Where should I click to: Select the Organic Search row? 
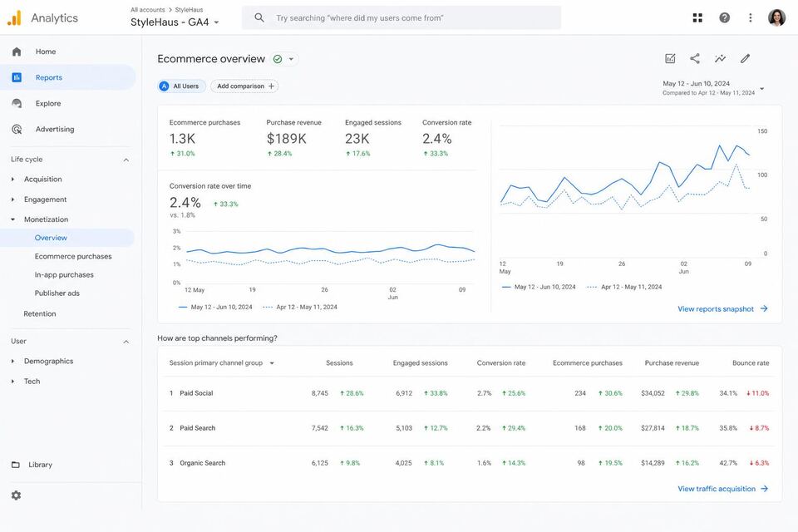pos(469,463)
